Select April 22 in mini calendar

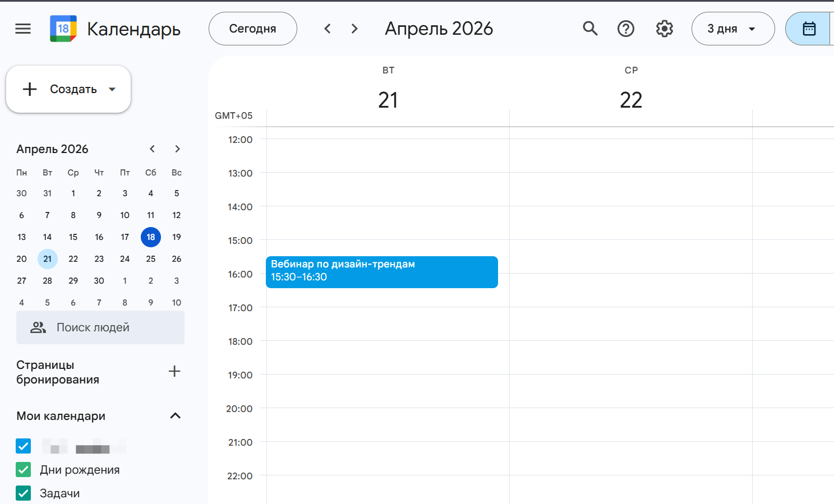click(x=73, y=259)
